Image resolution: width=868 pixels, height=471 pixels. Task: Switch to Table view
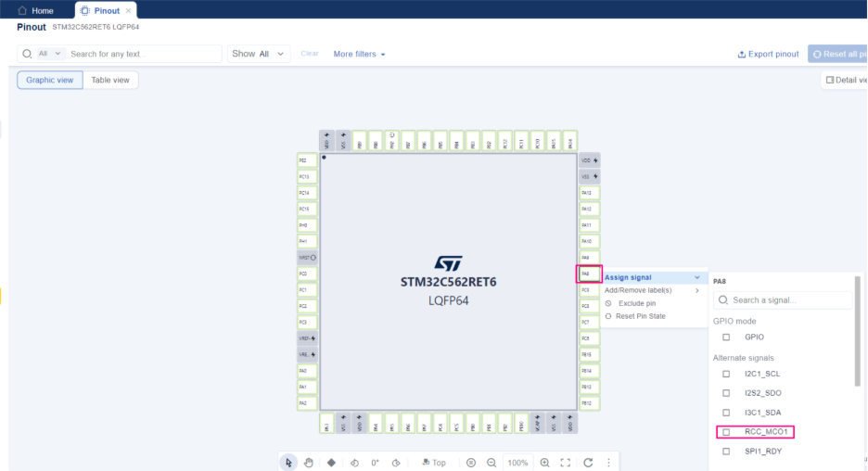(110, 80)
